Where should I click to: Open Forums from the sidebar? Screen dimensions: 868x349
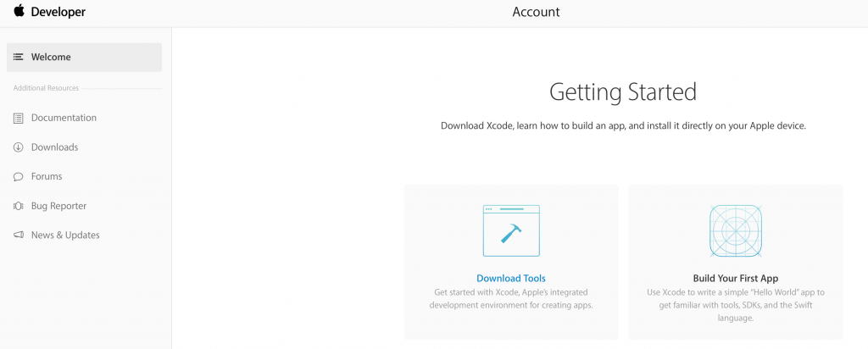pos(47,176)
